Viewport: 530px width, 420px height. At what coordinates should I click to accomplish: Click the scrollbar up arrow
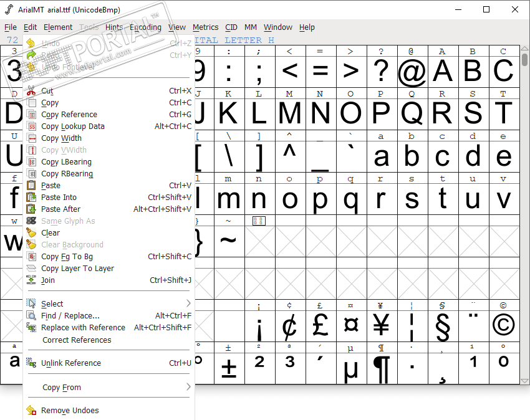[524, 49]
